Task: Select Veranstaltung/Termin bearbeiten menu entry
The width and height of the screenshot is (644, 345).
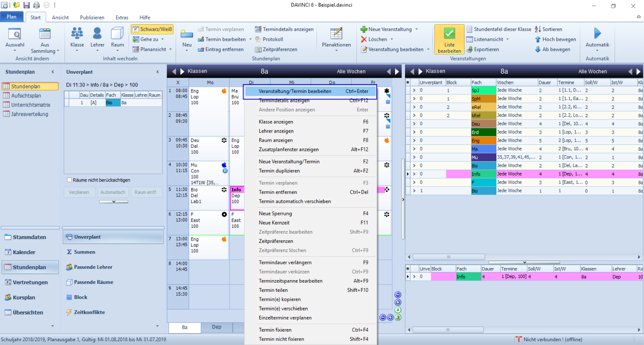Action: click(311, 91)
